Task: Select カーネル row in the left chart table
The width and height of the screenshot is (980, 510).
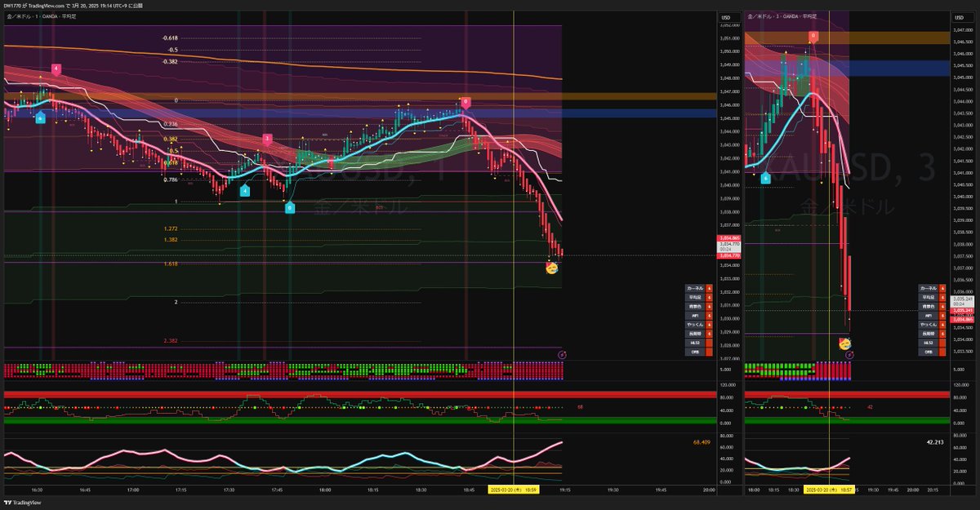Action: [700, 288]
